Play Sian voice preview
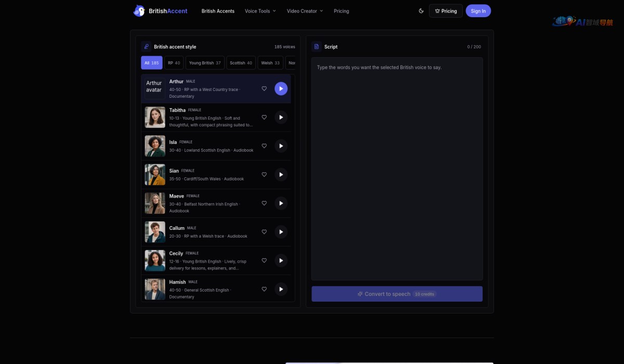Viewport: 624px width, 364px height. point(281,174)
